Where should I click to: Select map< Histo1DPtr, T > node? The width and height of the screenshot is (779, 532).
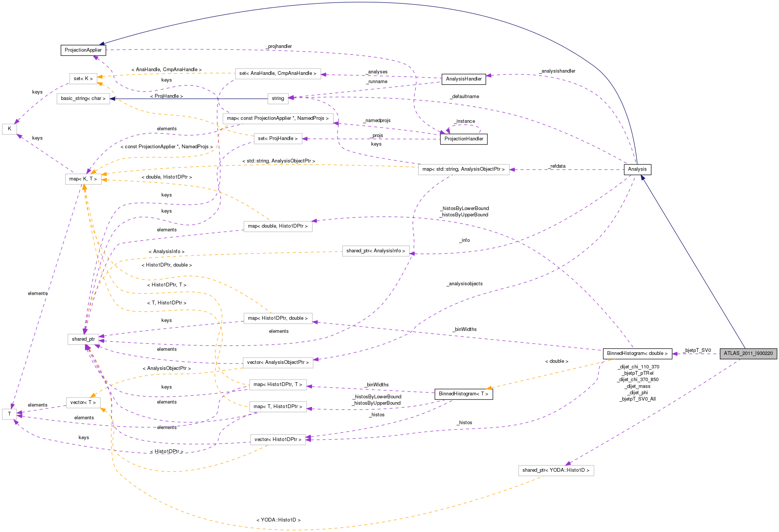(x=278, y=384)
